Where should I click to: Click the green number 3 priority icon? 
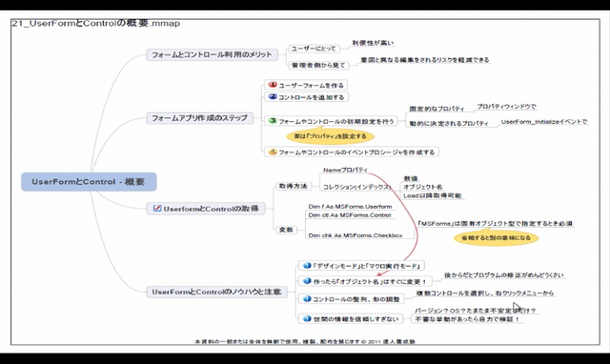click(x=273, y=121)
